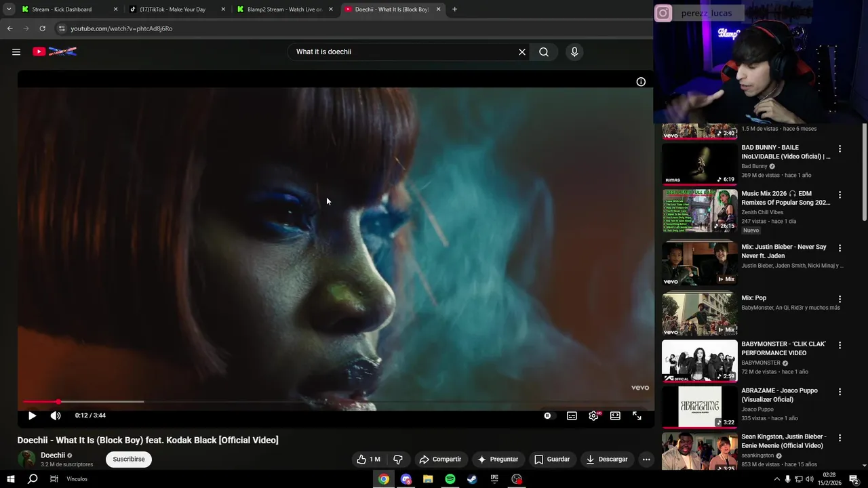Open the Doechii channel name link
Image resolution: width=868 pixels, height=488 pixels.
(53, 455)
